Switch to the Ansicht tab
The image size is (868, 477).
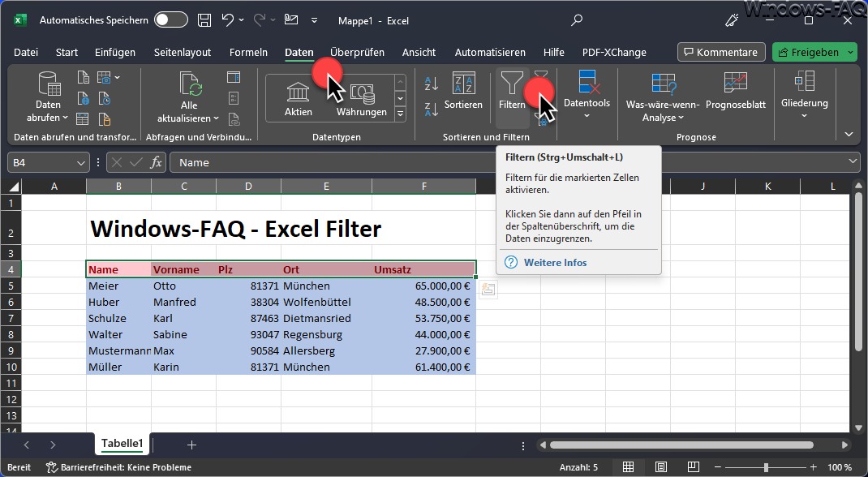coord(419,53)
